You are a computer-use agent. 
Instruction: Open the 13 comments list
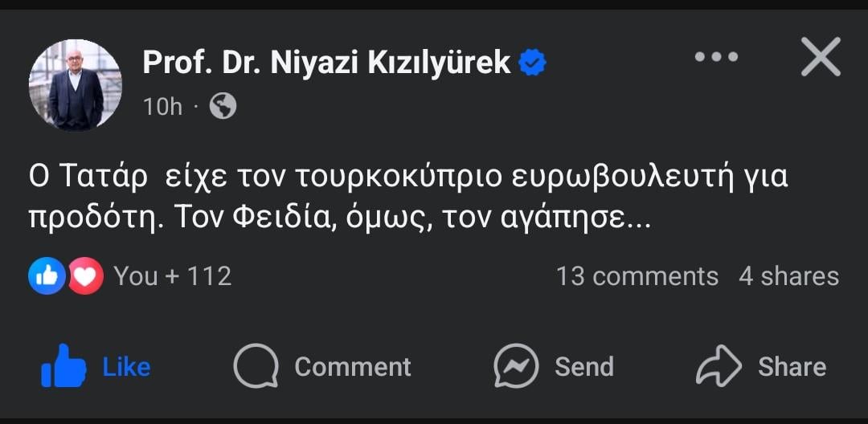coord(637,276)
